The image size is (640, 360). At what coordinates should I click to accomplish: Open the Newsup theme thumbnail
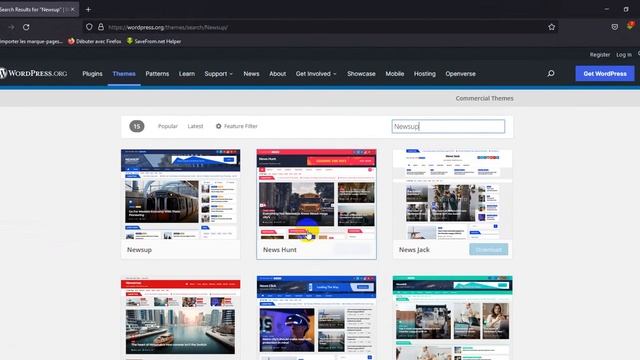point(180,194)
